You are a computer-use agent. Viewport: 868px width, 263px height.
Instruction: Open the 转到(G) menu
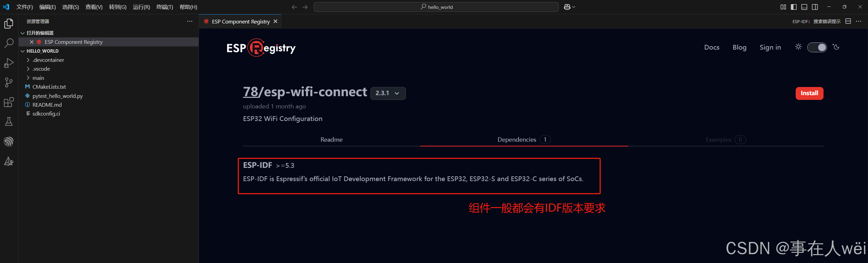coord(118,7)
